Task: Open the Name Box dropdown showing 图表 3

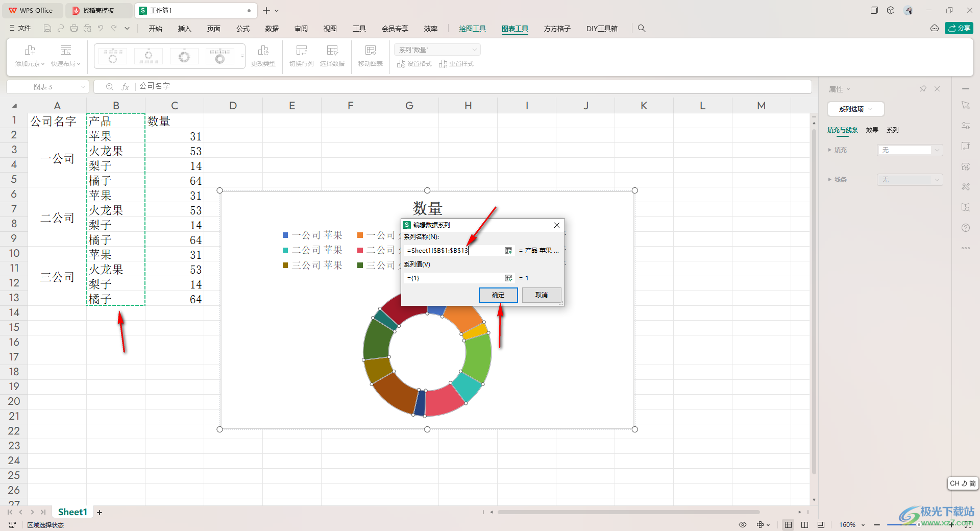Action: pos(83,87)
